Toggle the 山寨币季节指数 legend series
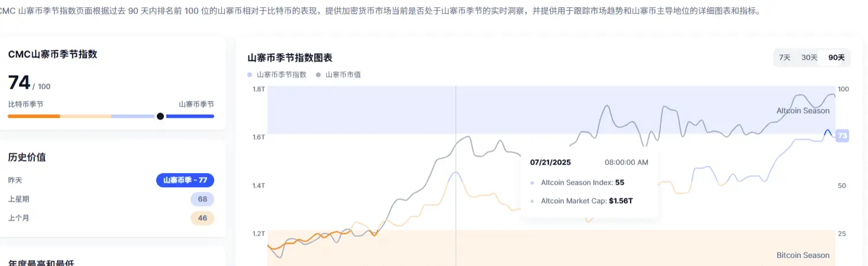The width and height of the screenshot is (868, 266). pos(277,75)
